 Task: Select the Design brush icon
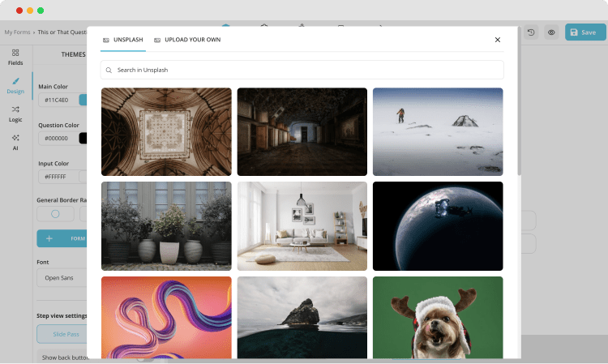pos(15,85)
